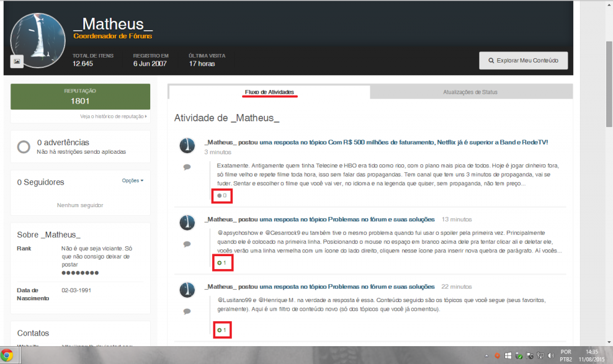Click the comment bubble icon beside the 22 minutos post
Screen dimensions: 613x364
(187, 311)
